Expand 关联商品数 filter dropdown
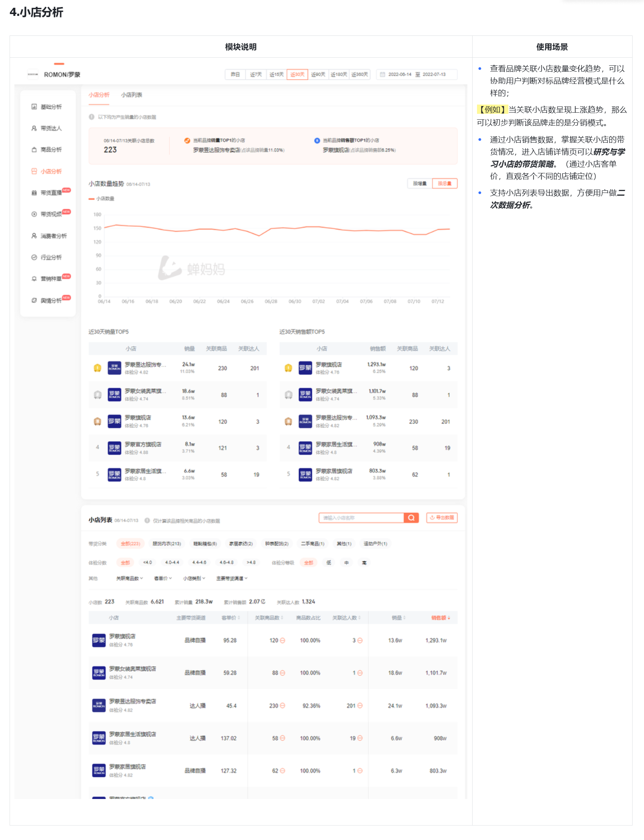This screenshot has width=644, height=840. click(x=130, y=578)
